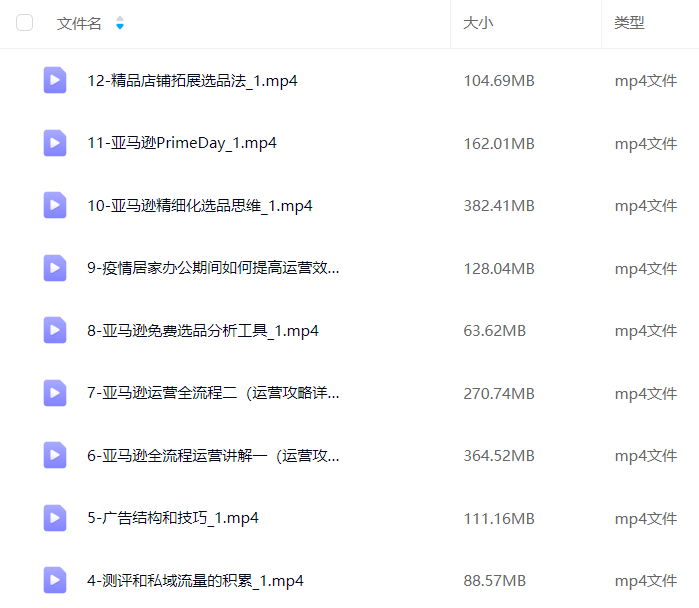Click the size value 162.01MB
This screenshot has width=699, height=608.
(499, 144)
